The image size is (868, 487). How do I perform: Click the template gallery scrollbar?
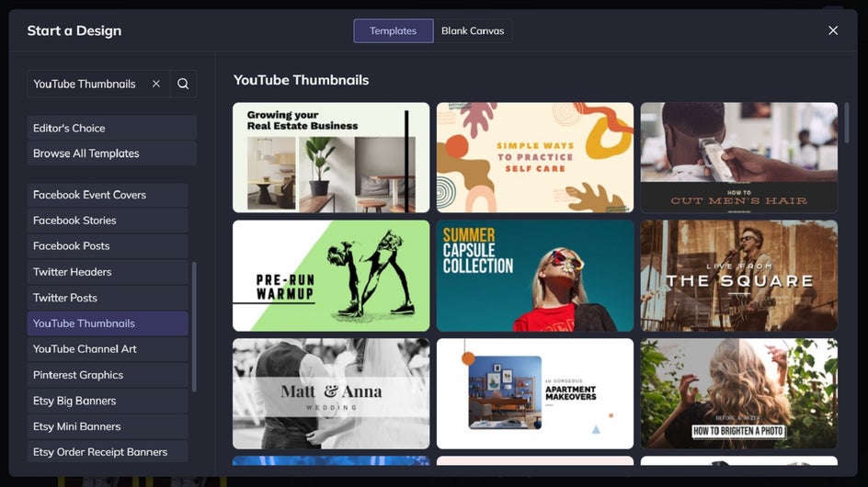[x=847, y=122]
